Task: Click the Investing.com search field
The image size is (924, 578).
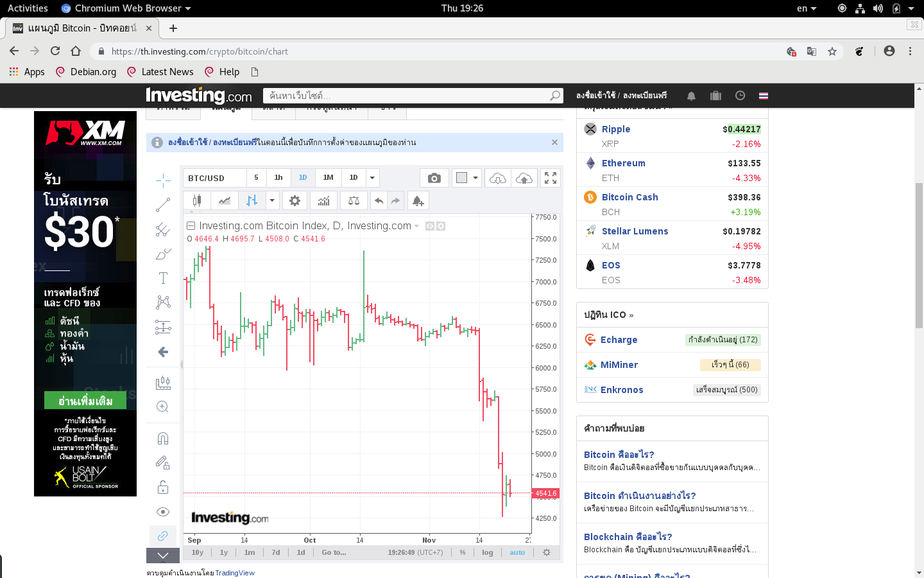Action: (x=413, y=96)
